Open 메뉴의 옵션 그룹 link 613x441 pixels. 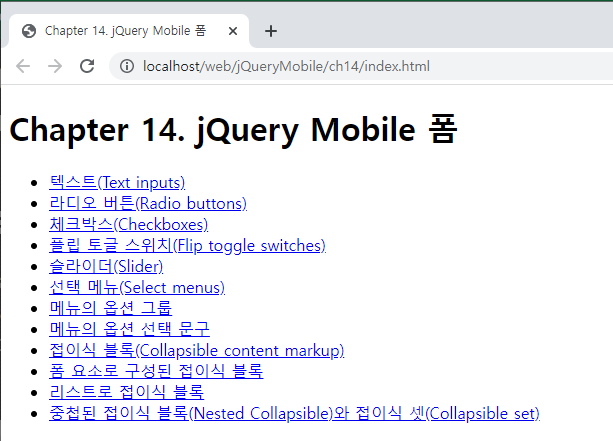pyautogui.click(x=111, y=308)
